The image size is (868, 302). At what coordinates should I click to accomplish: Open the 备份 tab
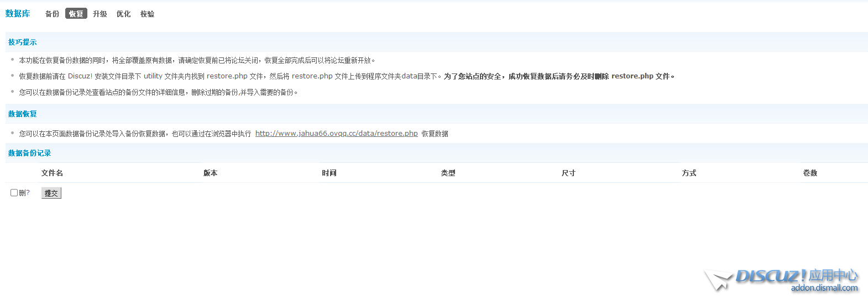(52, 14)
